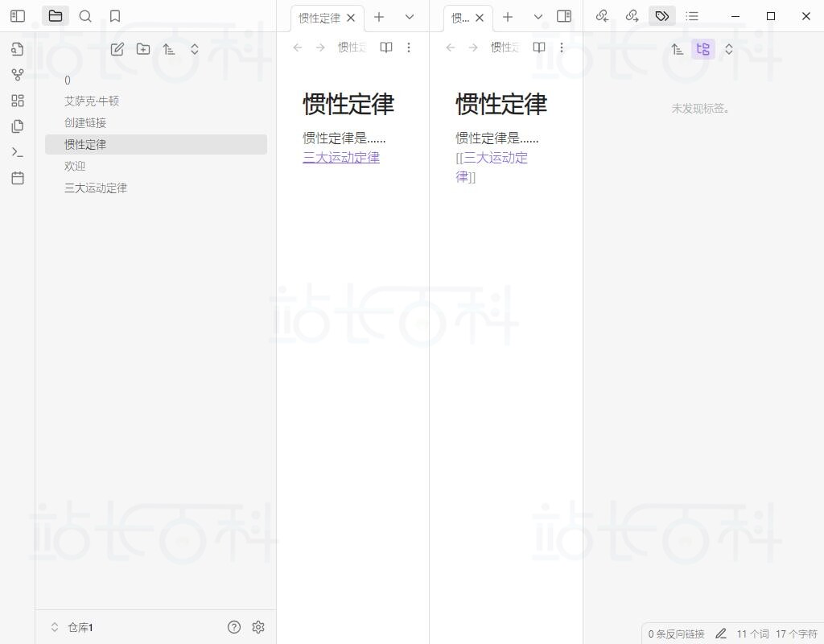The height and width of the screenshot is (644, 824).
Task: Open graph view from left ribbon
Action: click(17, 75)
